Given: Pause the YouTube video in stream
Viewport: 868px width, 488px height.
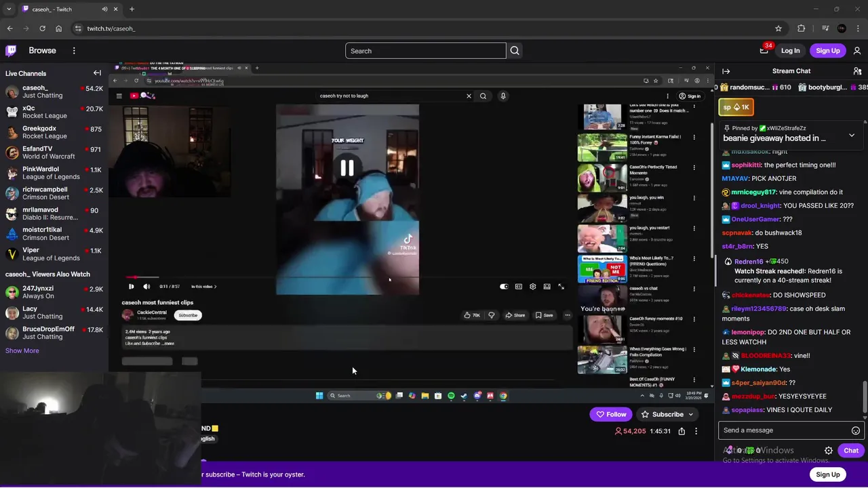Looking at the screenshot, I should 131,287.
